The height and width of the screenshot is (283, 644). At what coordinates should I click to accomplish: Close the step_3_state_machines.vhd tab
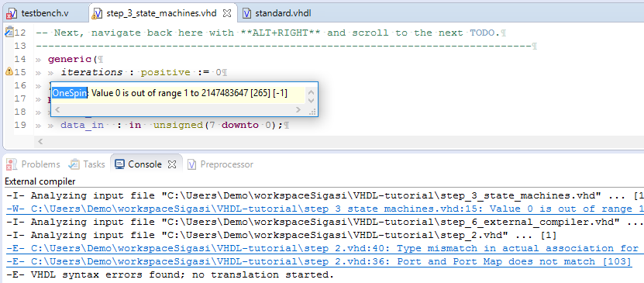point(227,13)
